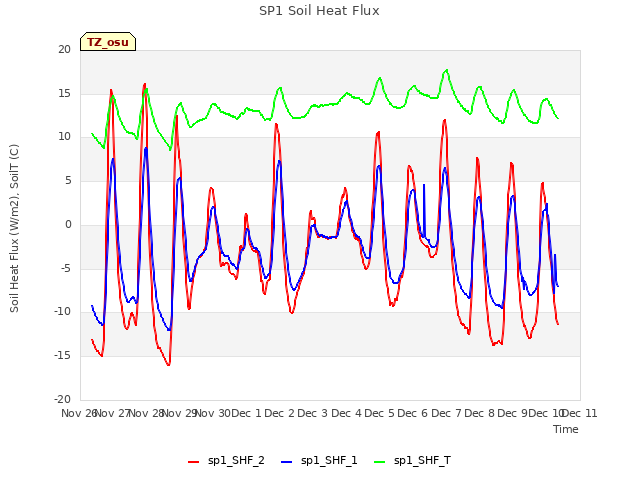Click the -20 y-axis tick label
Screen dimensions: 640x480
(x=62, y=399)
